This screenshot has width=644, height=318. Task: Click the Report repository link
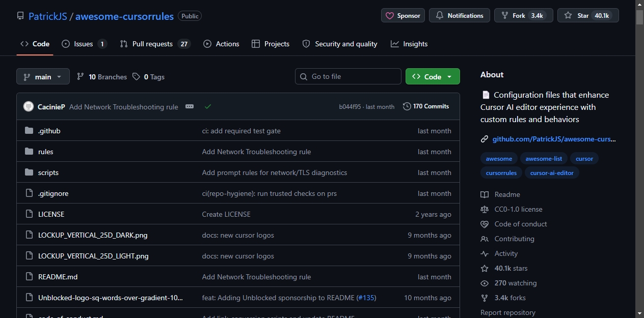pyautogui.click(x=508, y=312)
